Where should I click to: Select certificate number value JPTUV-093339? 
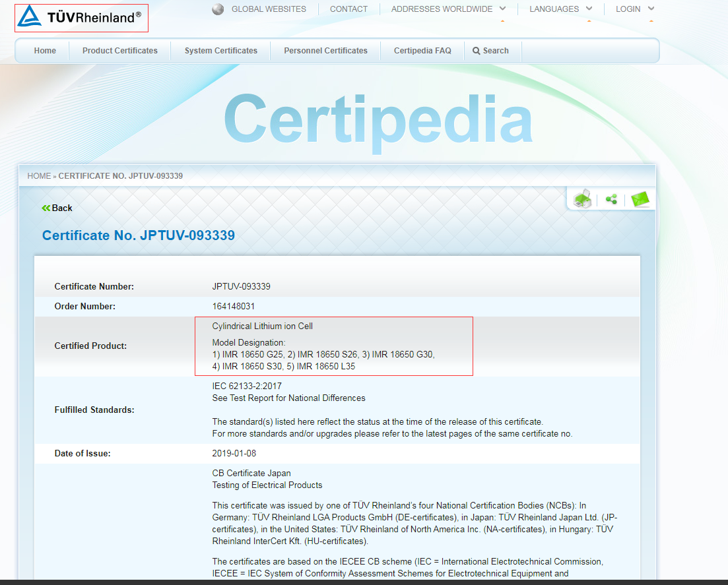242,287
